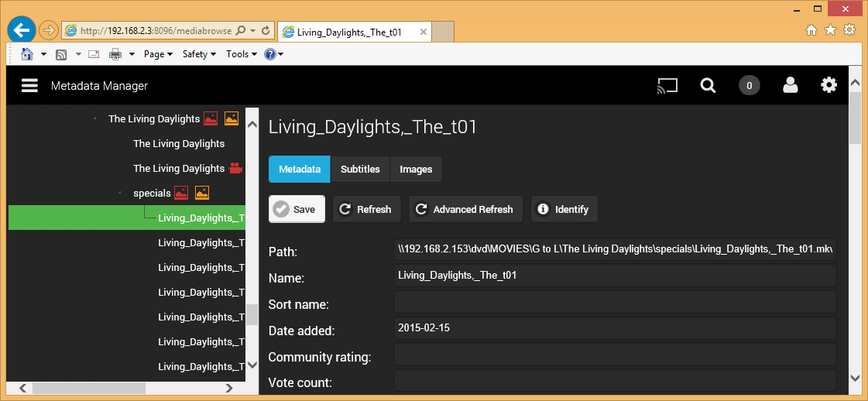Screen dimensions: 868x401
Task: Switch to the Subtitles tab
Action: 360,170
